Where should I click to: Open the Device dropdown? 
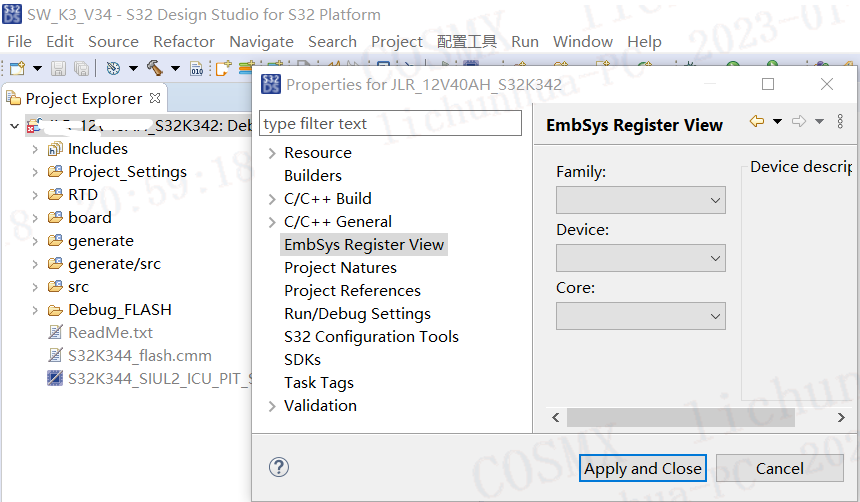point(640,258)
